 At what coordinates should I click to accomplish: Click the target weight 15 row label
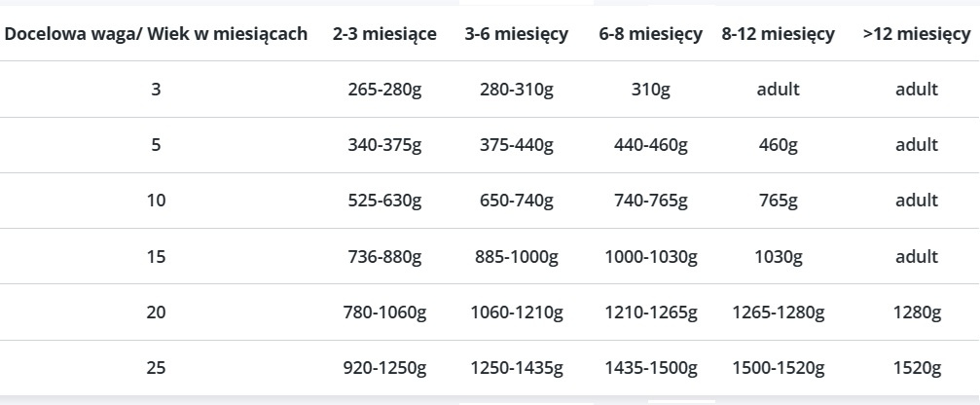pos(157,257)
